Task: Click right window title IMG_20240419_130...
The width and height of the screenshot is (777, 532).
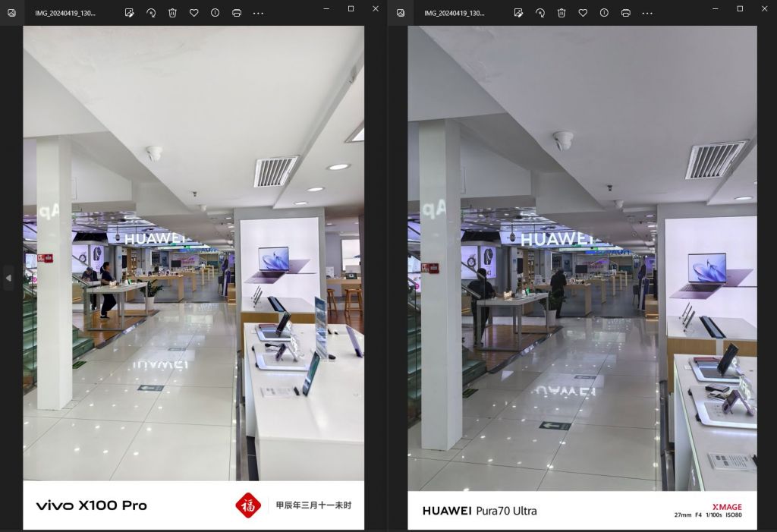Action: [x=455, y=14]
